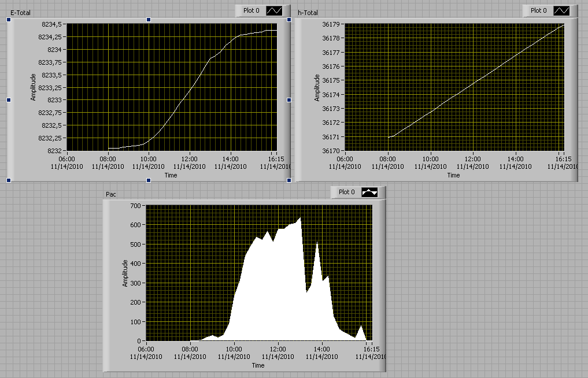Image resolution: width=588 pixels, height=378 pixels.
Task: Select the Plot 0 label in h-Total legend
Action: [x=538, y=10]
